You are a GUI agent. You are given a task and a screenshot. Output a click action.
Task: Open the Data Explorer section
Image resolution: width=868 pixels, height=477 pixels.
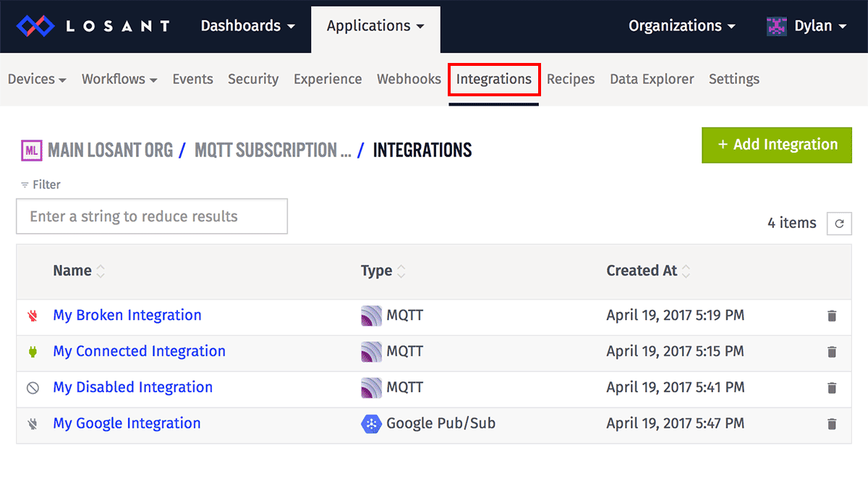point(651,79)
